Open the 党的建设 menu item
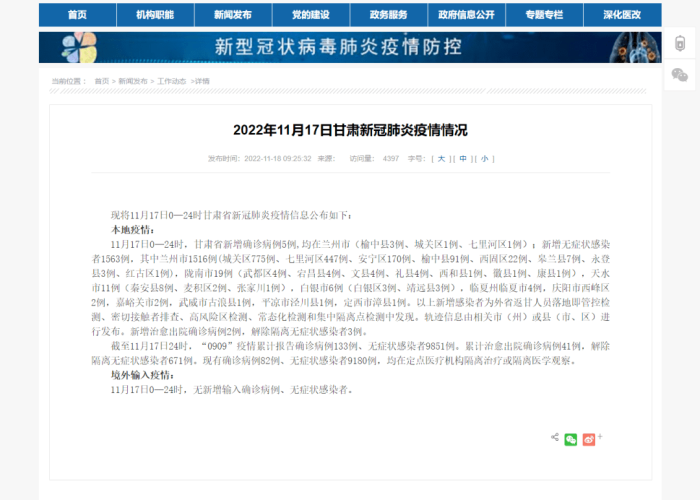The height and width of the screenshot is (500, 700). (311, 15)
